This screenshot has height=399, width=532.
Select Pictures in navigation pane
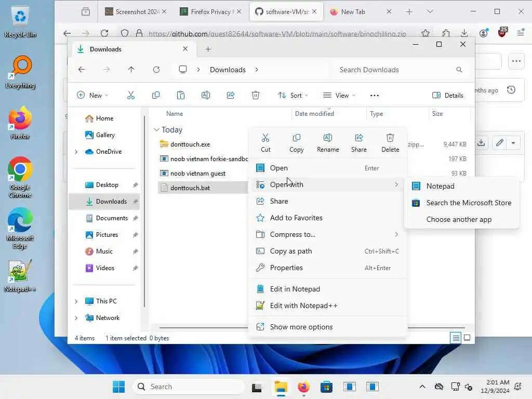[107, 235]
